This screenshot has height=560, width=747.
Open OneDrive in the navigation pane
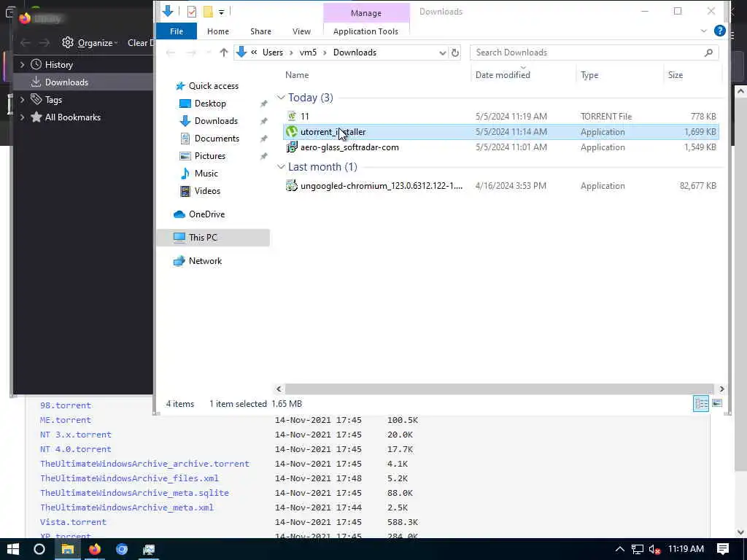pos(206,214)
